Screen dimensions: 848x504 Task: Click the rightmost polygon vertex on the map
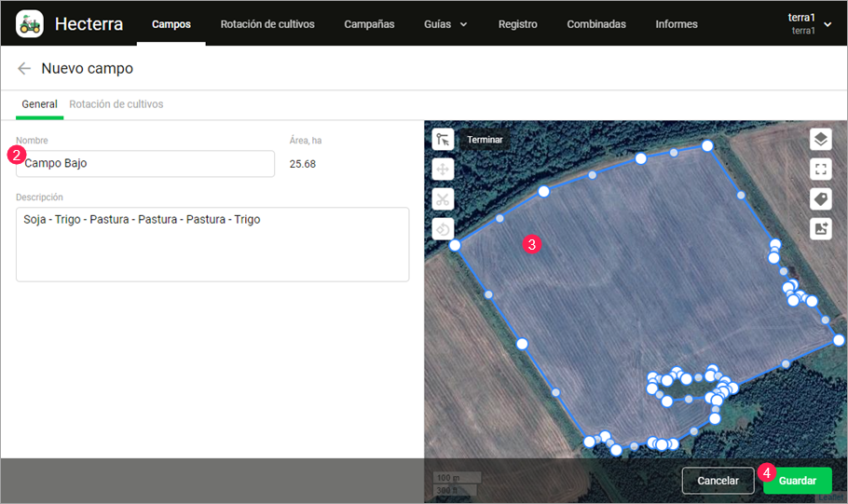[x=839, y=340]
